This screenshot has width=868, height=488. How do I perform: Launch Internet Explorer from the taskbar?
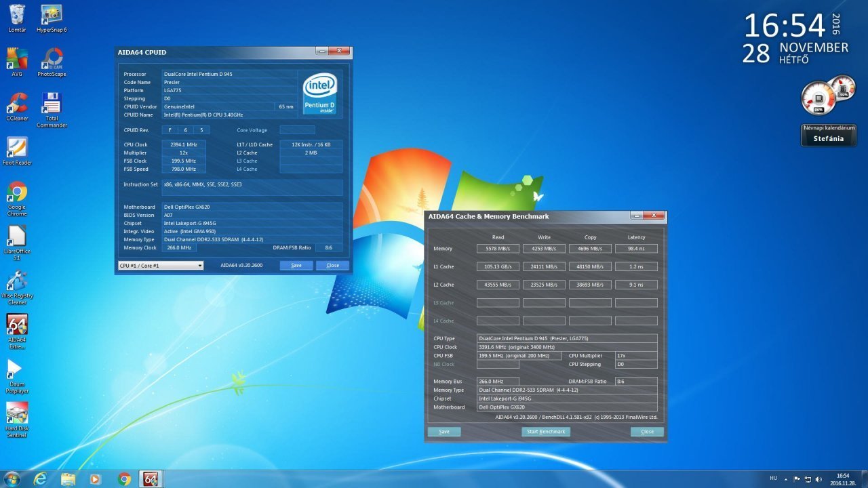click(x=41, y=479)
